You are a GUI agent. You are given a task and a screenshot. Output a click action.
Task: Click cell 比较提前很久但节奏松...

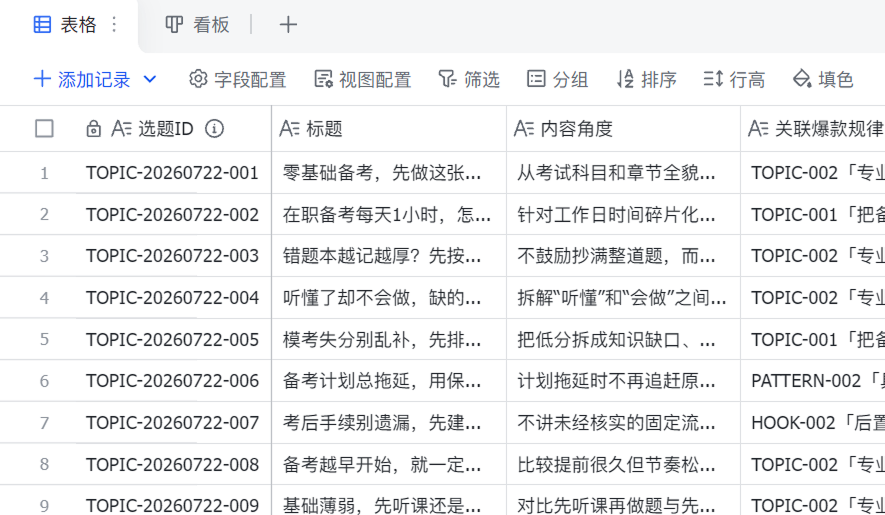623,465
